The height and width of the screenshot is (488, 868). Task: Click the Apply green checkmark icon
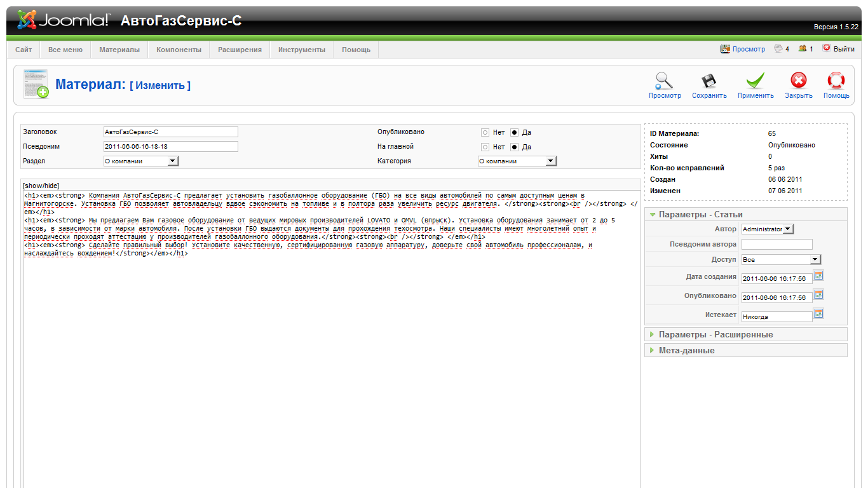756,81
